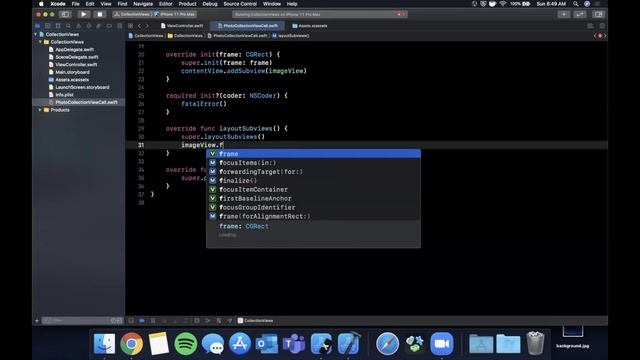Open Spotlight search in menu bar
The width and height of the screenshot is (640, 360).
coord(576,4)
